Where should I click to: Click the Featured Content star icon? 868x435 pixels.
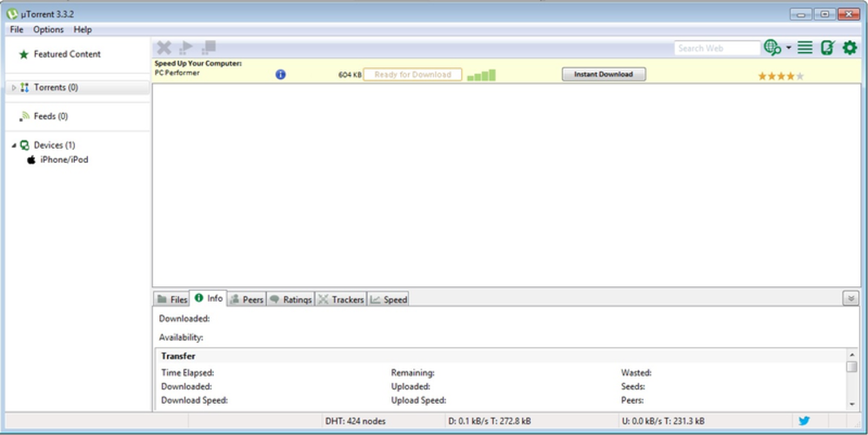(23, 54)
